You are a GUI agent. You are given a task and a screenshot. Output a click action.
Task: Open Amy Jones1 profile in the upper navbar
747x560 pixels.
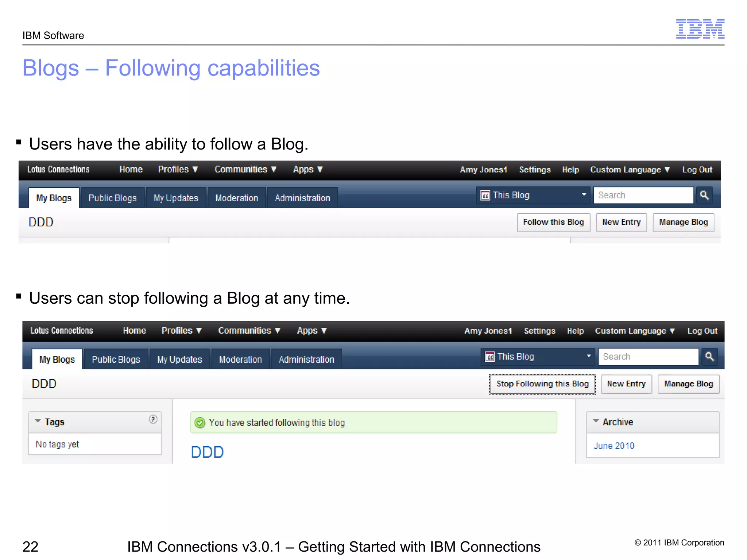pyautogui.click(x=484, y=170)
